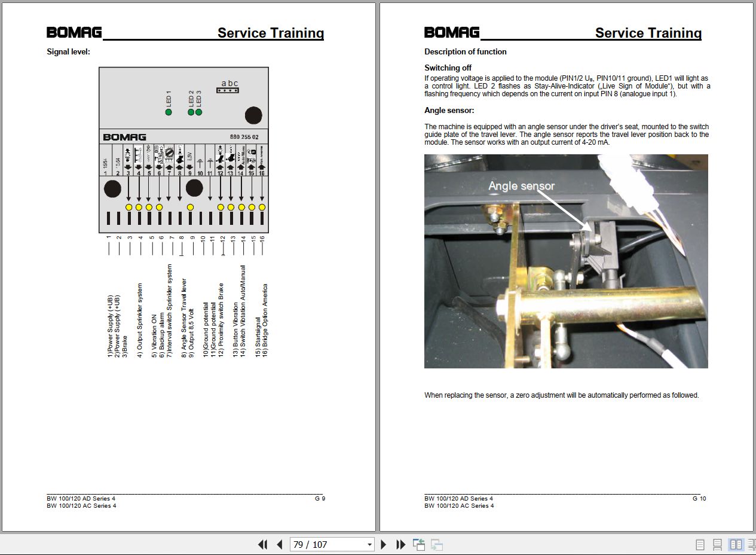Skip to the last page
This screenshot has width=756, height=555.
pyautogui.click(x=399, y=544)
